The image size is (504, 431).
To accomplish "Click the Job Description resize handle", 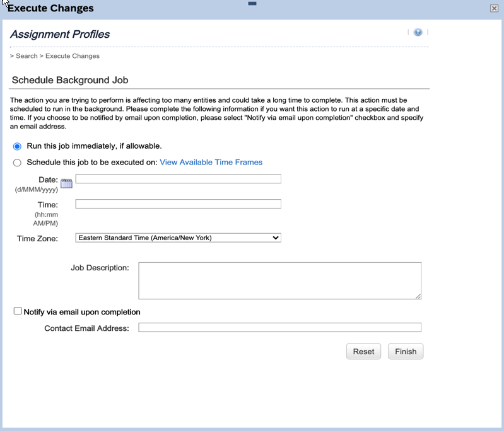I will 418,296.
